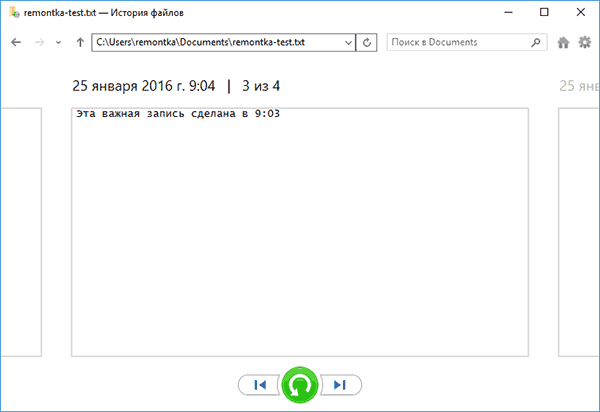Refresh the current file view
This screenshot has height=412, width=600.
tap(366, 43)
